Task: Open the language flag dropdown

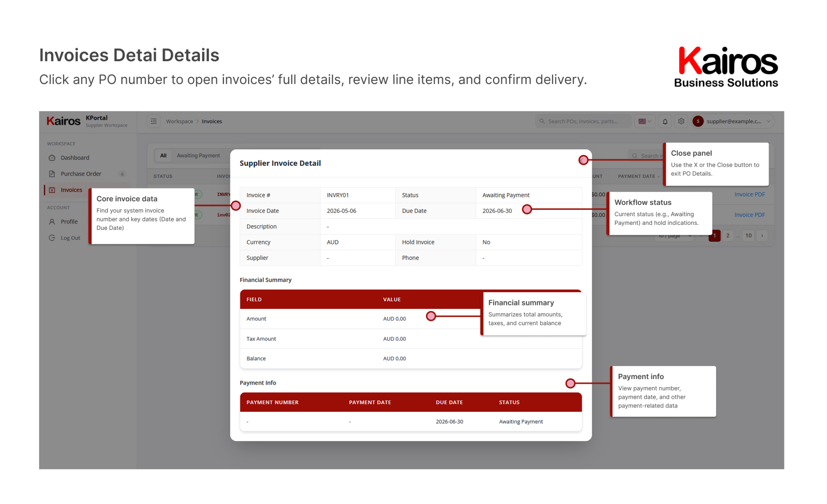Action: click(x=645, y=122)
